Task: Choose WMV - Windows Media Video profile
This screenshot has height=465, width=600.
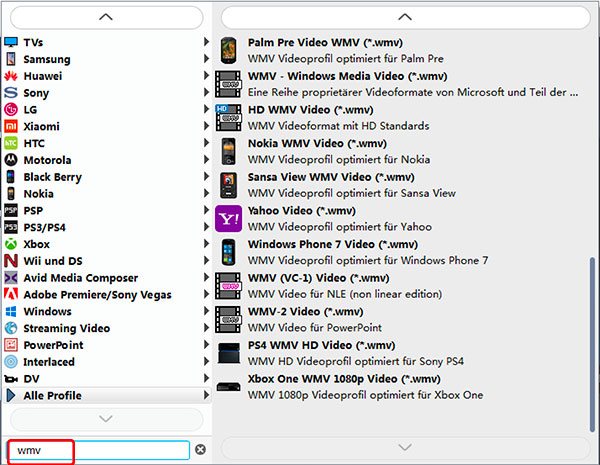Action: pos(400,84)
